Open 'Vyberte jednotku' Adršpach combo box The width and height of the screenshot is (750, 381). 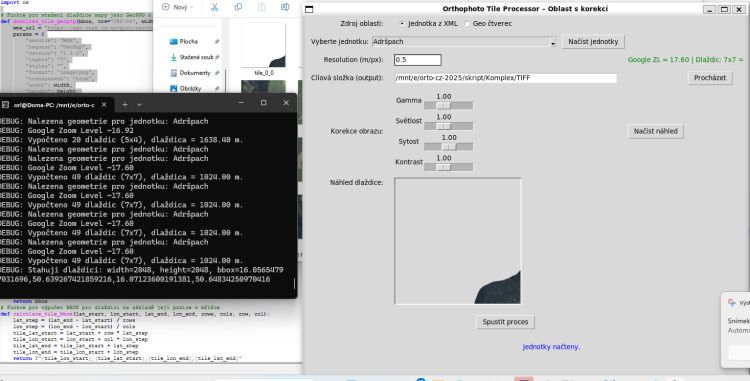click(464, 42)
